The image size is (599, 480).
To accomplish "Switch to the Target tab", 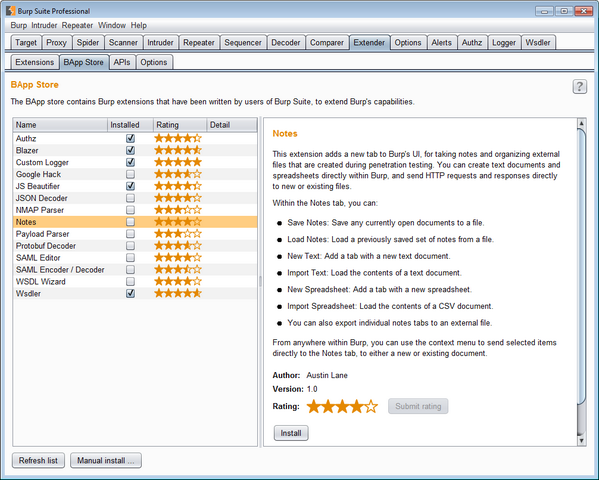I will pyautogui.click(x=26, y=42).
